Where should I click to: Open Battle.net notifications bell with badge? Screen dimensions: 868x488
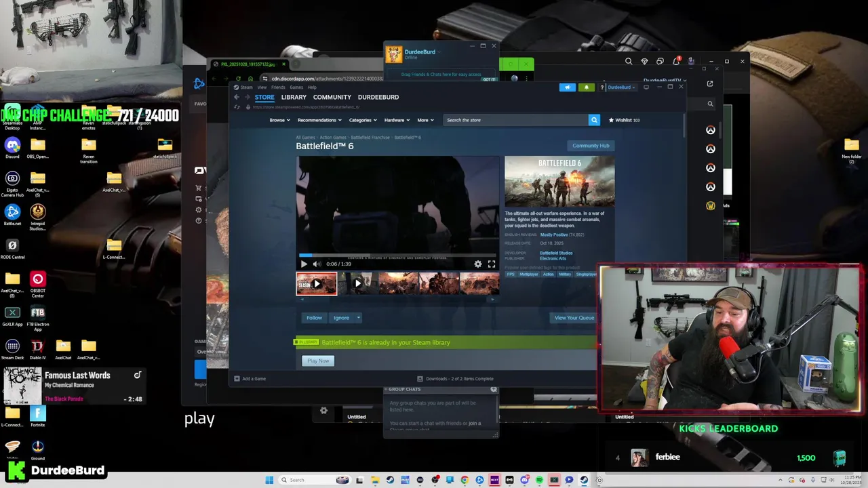[676, 61]
